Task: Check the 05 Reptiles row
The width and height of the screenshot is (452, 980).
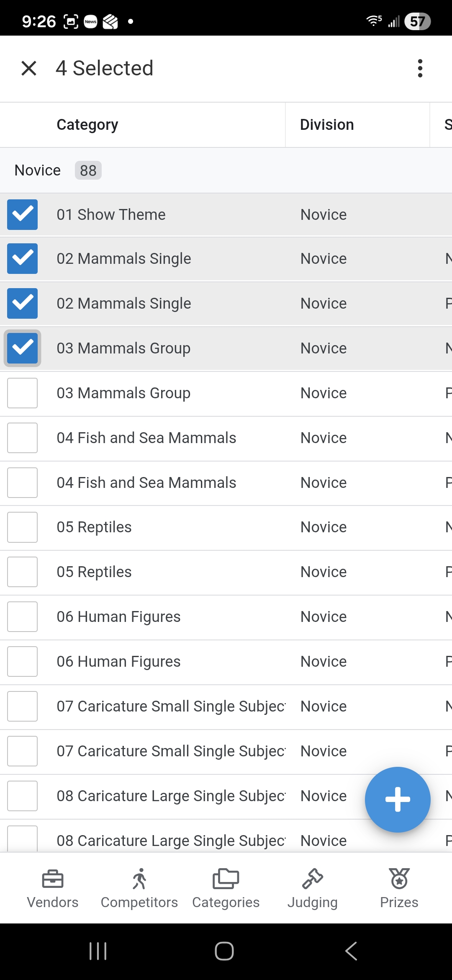Action: point(22,527)
